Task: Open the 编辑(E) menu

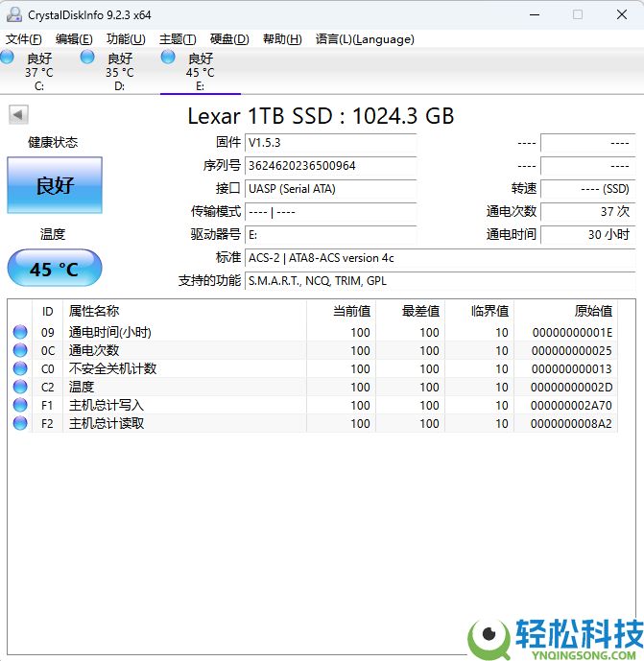Action: (x=74, y=39)
